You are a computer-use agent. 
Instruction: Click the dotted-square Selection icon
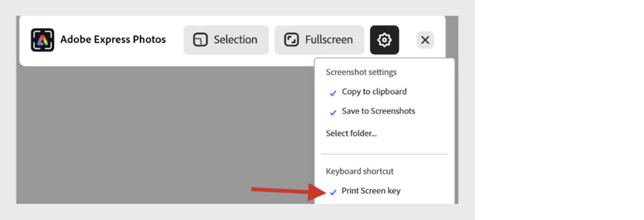click(x=200, y=40)
